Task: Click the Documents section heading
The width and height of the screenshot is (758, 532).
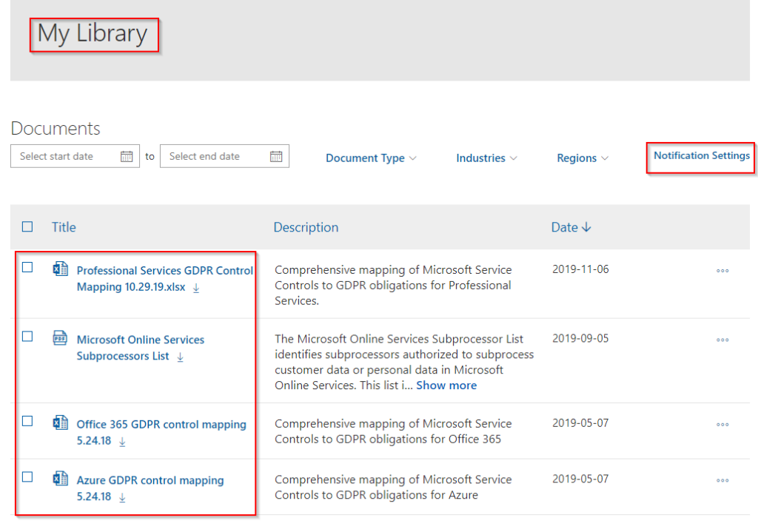Action: click(x=56, y=129)
